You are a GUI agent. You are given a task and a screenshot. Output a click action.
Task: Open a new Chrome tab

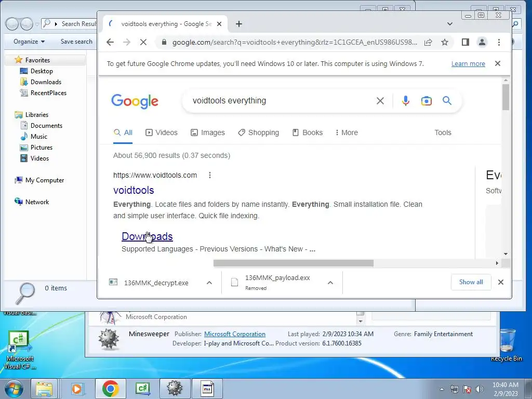click(x=239, y=24)
